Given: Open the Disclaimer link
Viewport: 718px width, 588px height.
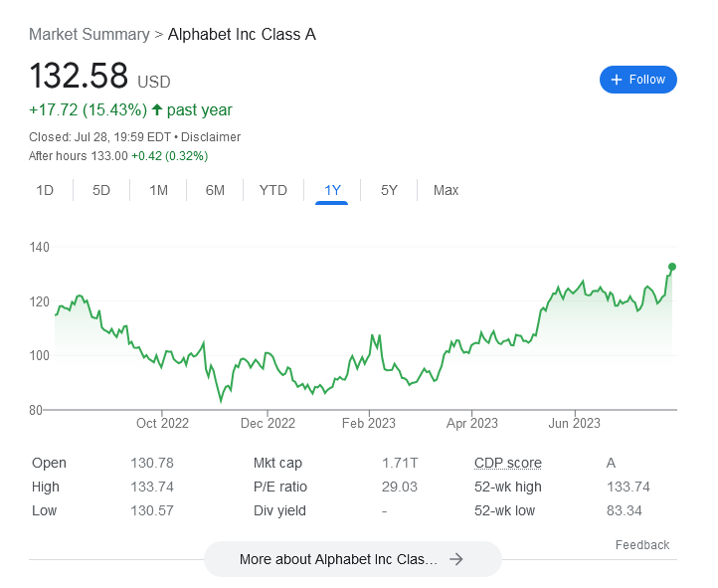Looking at the screenshot, I should tap(211, 137).
